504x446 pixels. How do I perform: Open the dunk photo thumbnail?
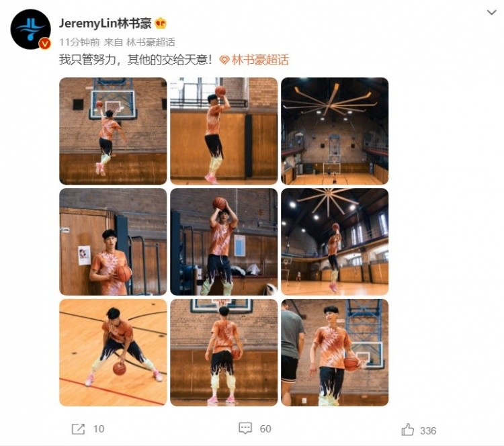point(113,131)
